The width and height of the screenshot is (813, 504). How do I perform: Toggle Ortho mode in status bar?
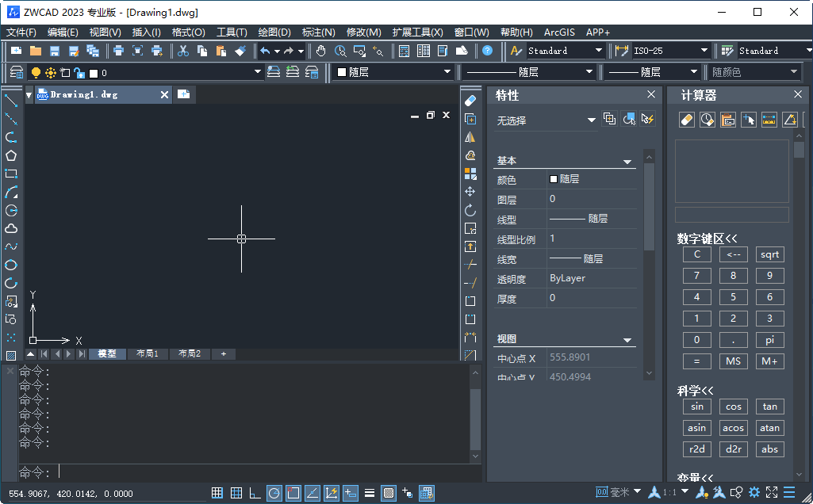click(255, 493)
